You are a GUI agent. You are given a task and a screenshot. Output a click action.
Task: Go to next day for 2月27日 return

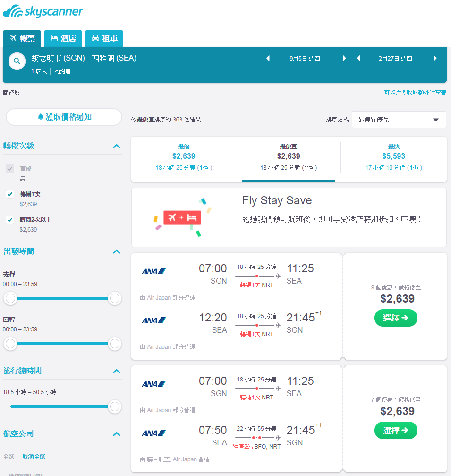click(435, 58)
